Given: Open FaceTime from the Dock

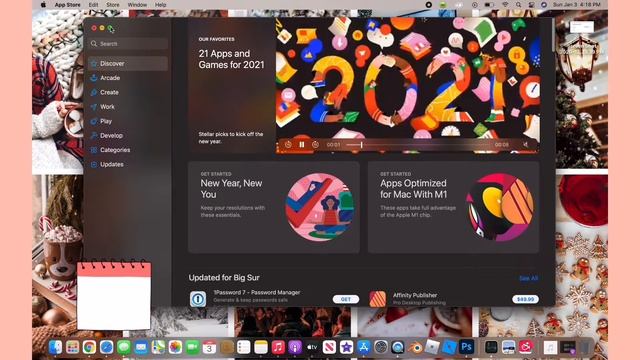Looking at the screenshot, I should click(192, 347).
